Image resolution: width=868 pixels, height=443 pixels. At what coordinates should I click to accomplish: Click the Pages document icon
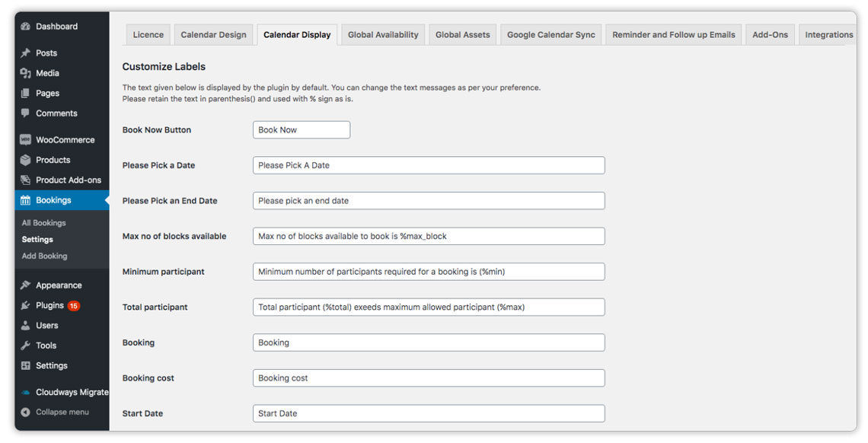(x=25, y=94)
